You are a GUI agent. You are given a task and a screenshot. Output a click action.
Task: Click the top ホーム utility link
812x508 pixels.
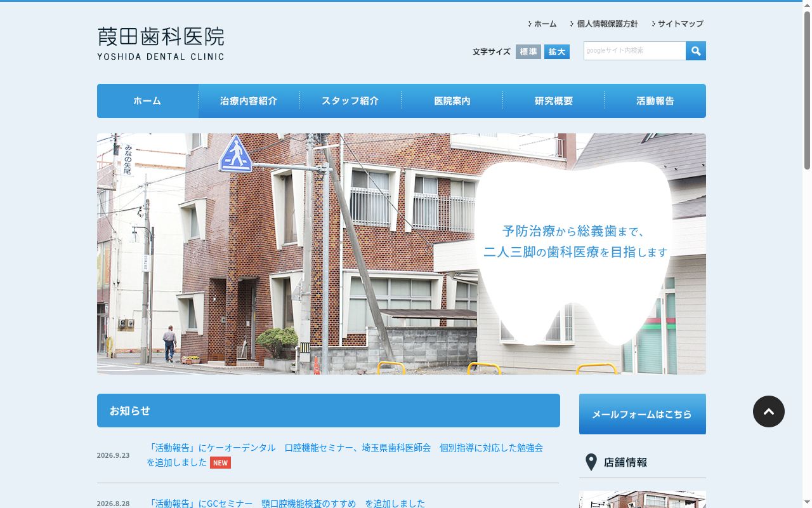[x=542, y=23]
